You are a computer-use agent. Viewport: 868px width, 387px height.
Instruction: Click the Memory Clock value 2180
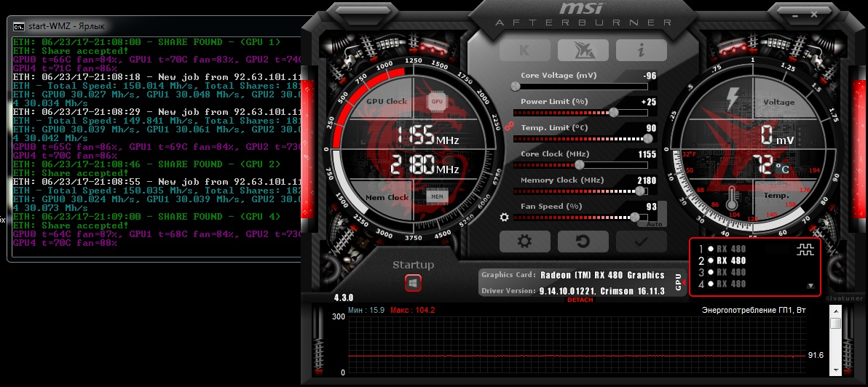(x=647, y=180)
